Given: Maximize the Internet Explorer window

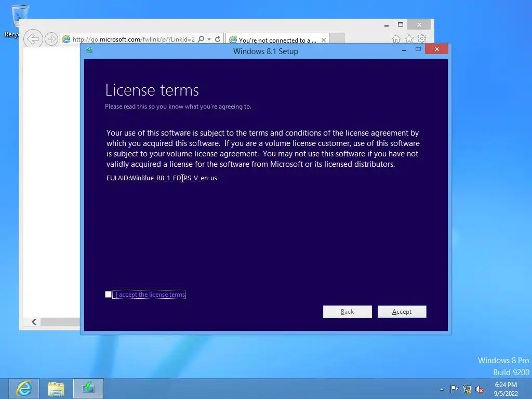Looking at the screenshot, I should pyautogui.click(x=401, y=24).
